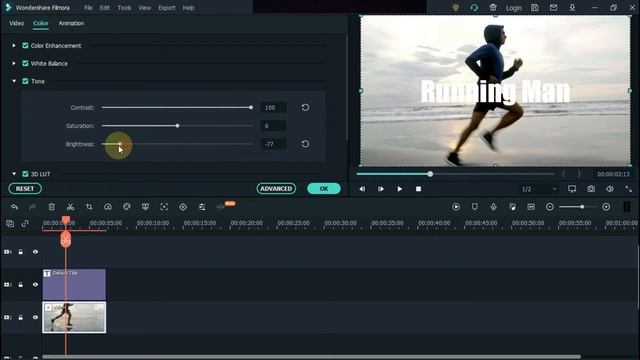Click the ADVANCED button
This screenshot has width=640, height=360.
[276, 189]
